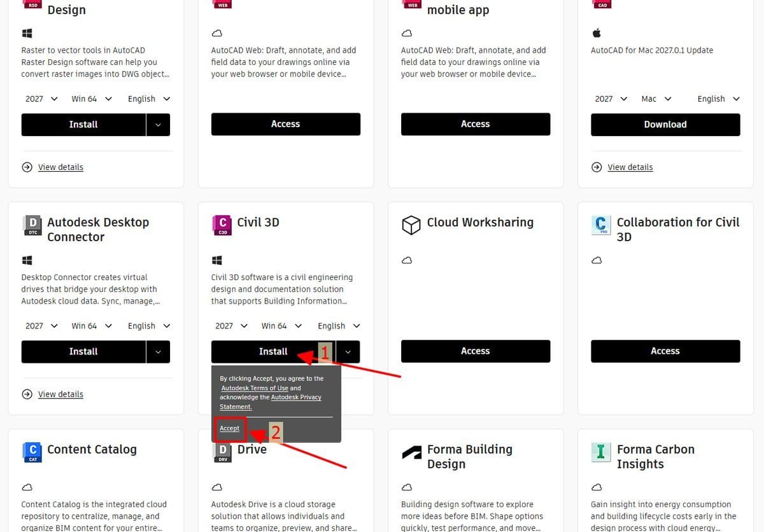Image resolution: width=764 pixels, height=532 pixels.
Task: Open Civil 3D year 2027 dropdown
Action: (x=231, y=326)
